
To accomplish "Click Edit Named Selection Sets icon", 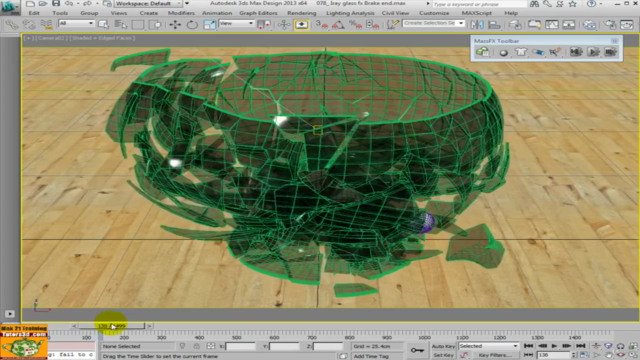I will click(392, 24).
